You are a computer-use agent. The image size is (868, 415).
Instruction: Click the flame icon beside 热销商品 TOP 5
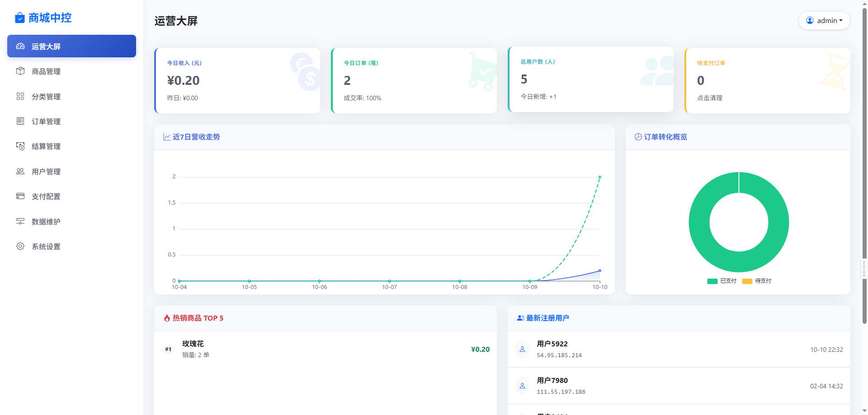tap(167, 318)
